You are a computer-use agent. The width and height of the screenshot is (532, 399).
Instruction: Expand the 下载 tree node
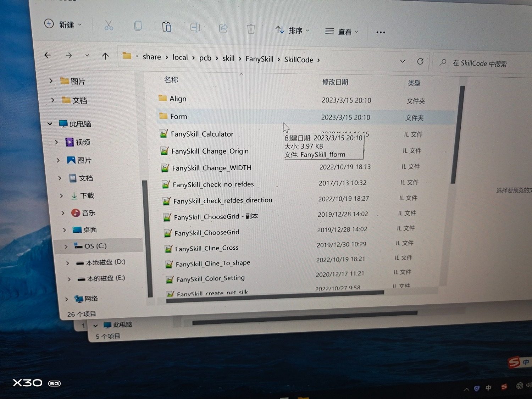(x=61, y=195)
